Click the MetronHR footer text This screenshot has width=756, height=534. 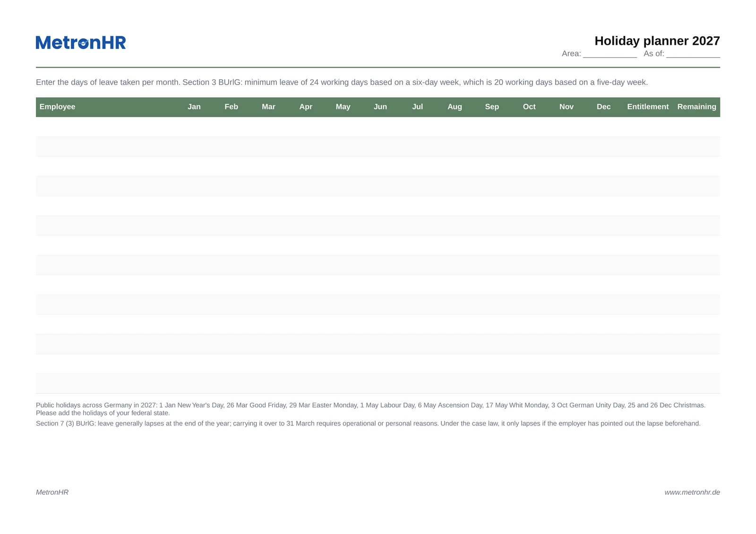point(52,492)
